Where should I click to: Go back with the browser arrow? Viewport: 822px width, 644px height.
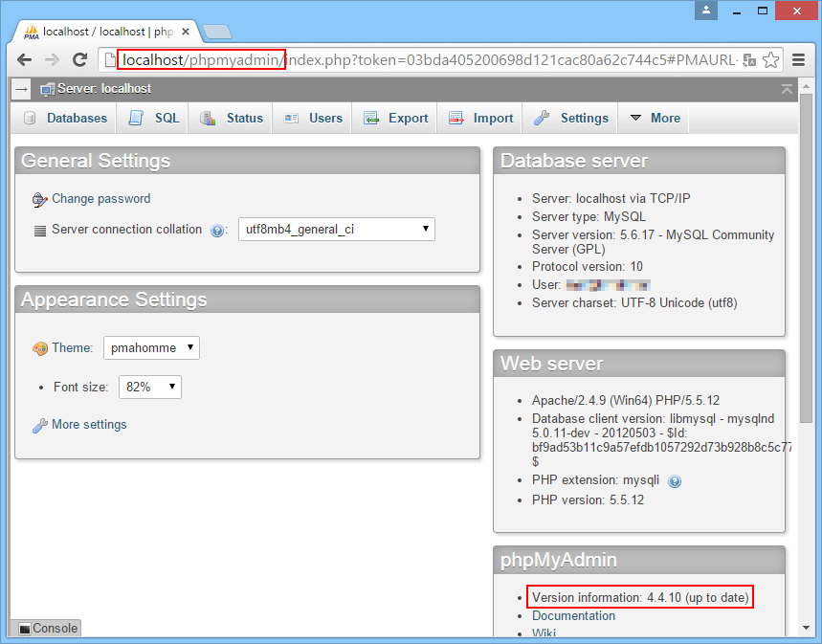25,59
